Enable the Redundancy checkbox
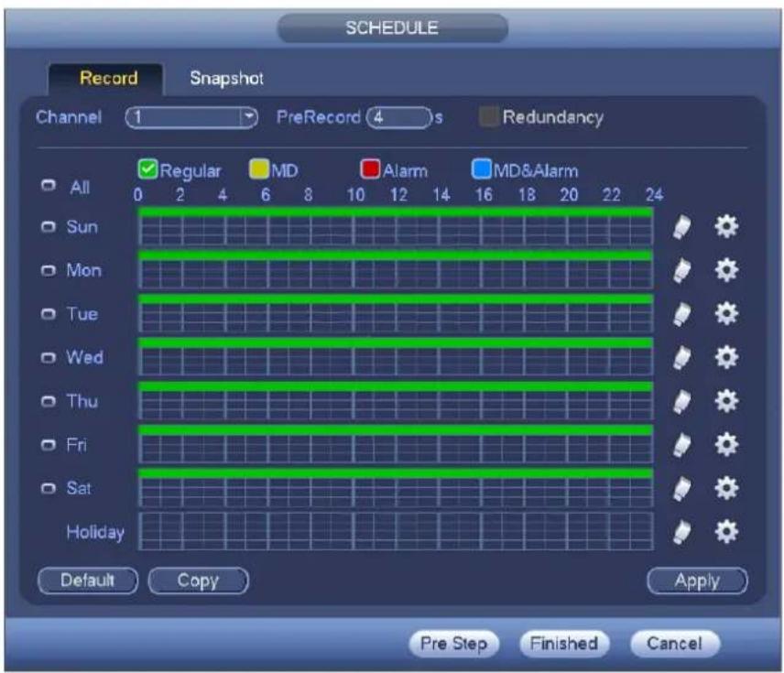 488,116
